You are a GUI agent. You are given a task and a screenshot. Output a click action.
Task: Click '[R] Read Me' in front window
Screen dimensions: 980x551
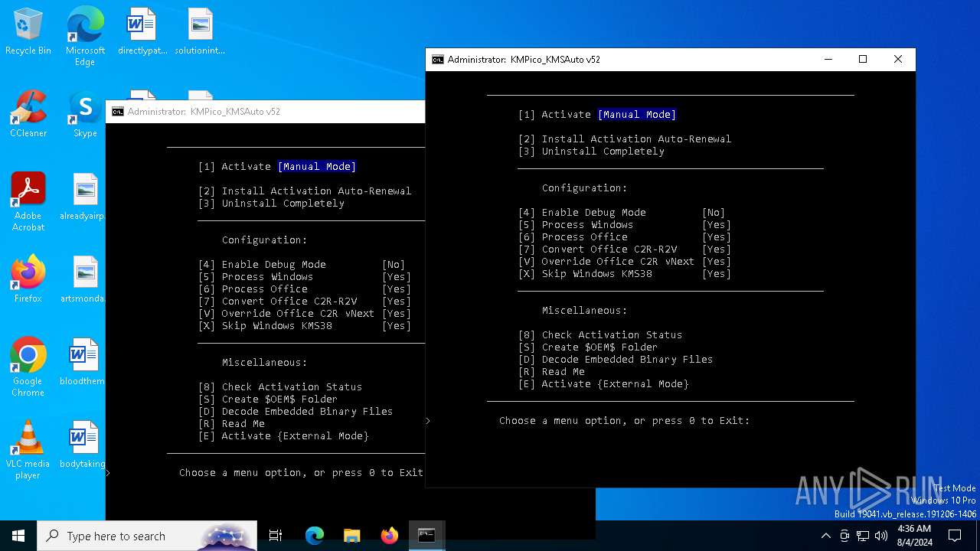coord(551,372)
